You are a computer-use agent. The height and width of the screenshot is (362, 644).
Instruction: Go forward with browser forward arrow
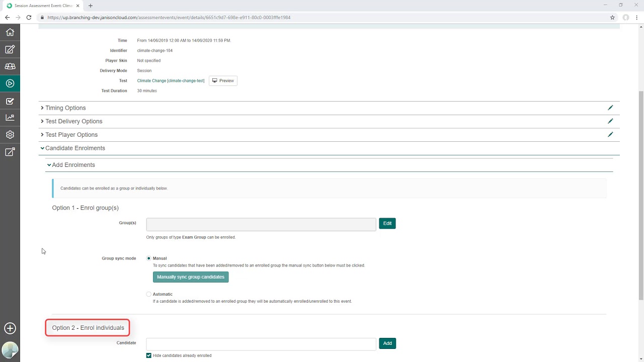18,17
